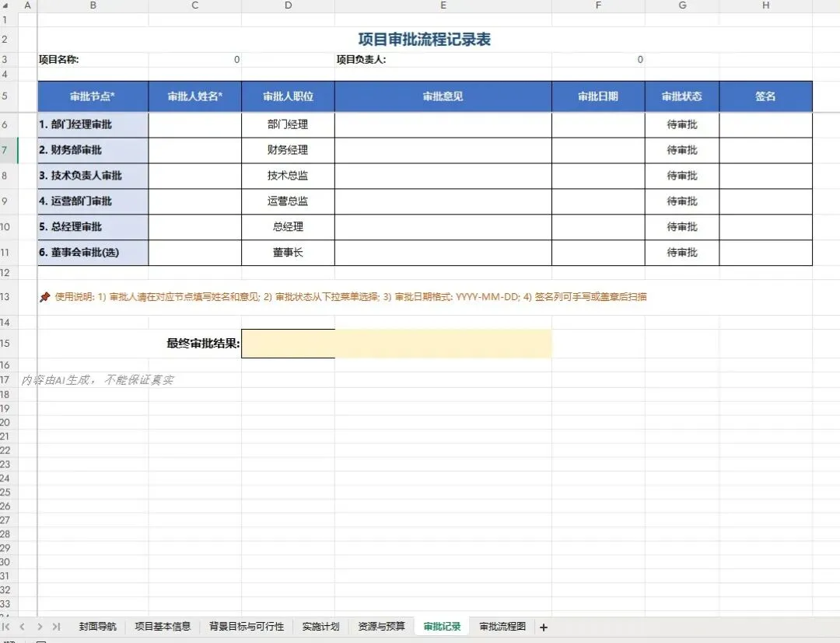Screen dimensions: 840x643
Task: Select the 财务经理 position cell
Action: (x=289, y=150)
